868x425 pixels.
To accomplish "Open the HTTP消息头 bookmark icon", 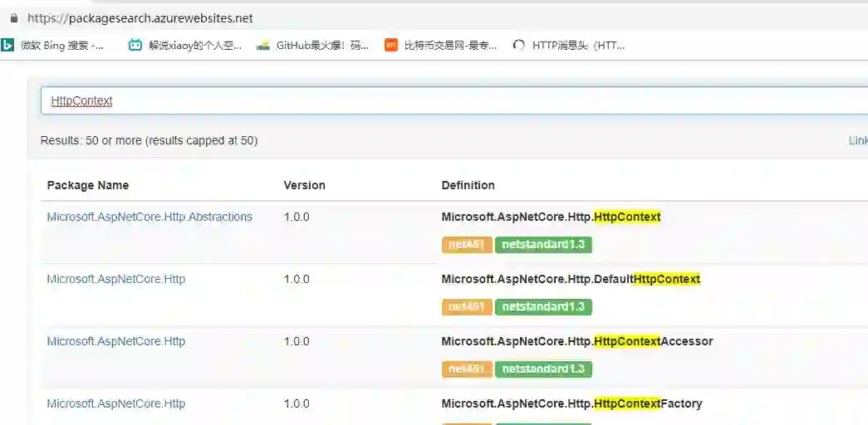I will [518, 46].
